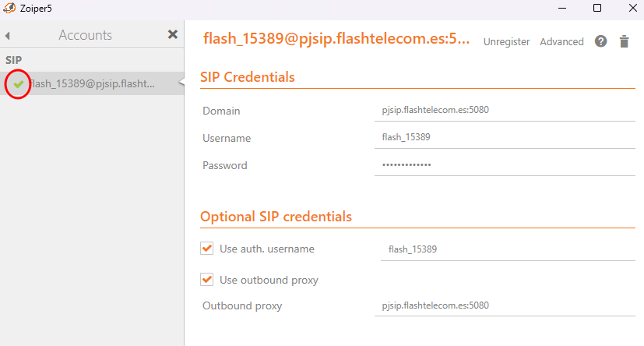Click the Unregister link
Viewport: 644px width, 346px height.
tap(506, 42)
